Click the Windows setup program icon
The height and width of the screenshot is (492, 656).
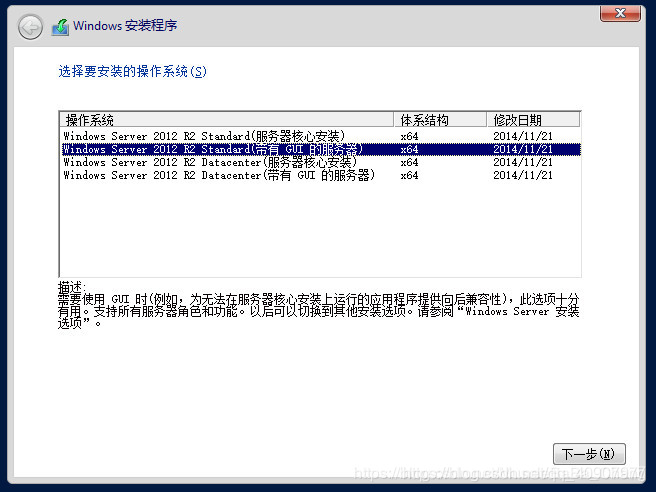pyautogui.click(x=60, y=27)
